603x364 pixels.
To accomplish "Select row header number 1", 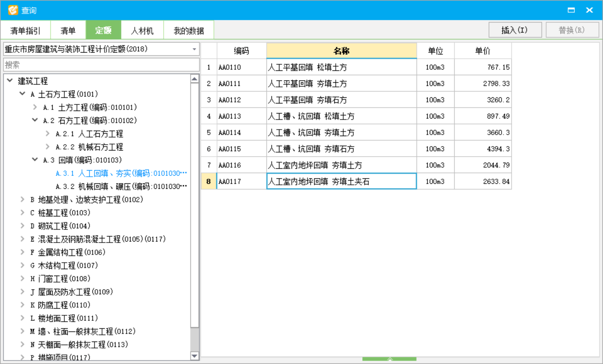I will coord(209,67).
